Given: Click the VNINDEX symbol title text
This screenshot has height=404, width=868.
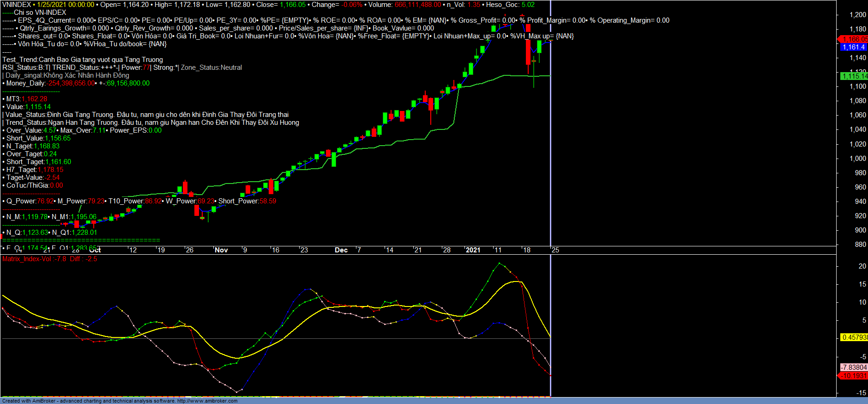Looking at the screenshot, I should coord(17,5).
